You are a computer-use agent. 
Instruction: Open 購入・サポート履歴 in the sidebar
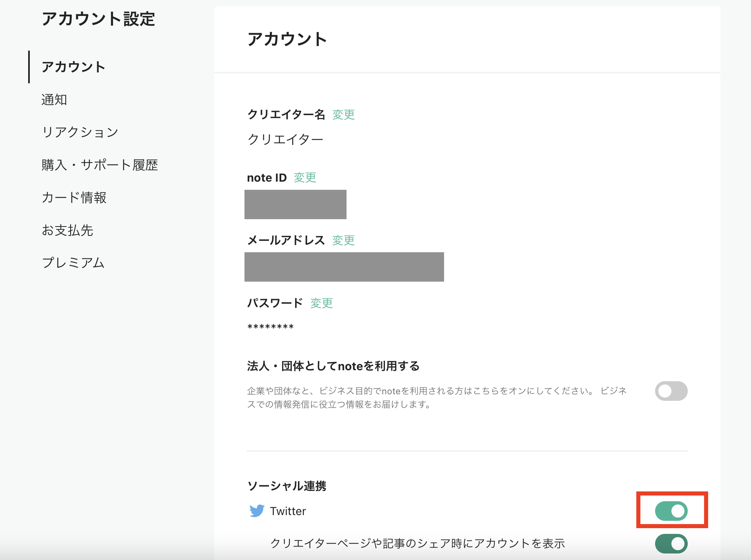(x=100, y=165)
